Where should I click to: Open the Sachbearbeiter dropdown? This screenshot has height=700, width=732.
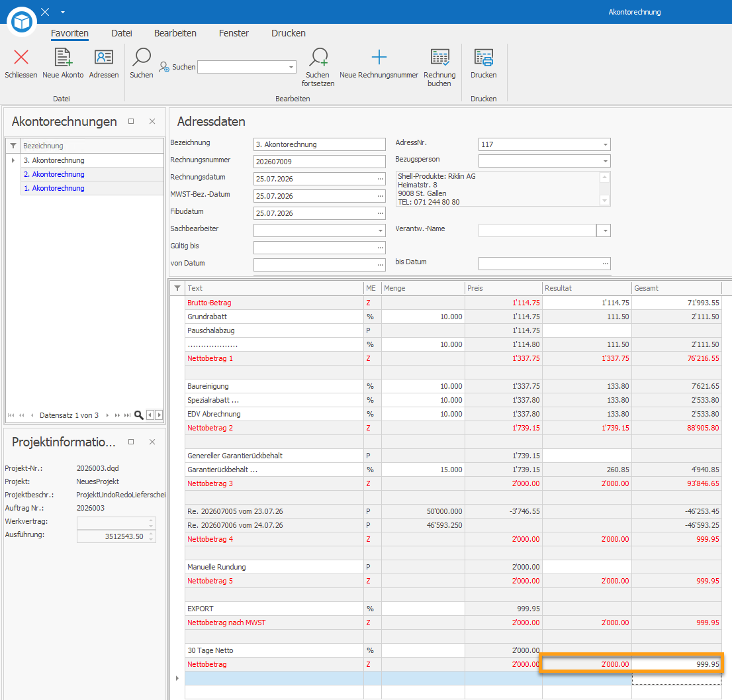click(381, 230)
